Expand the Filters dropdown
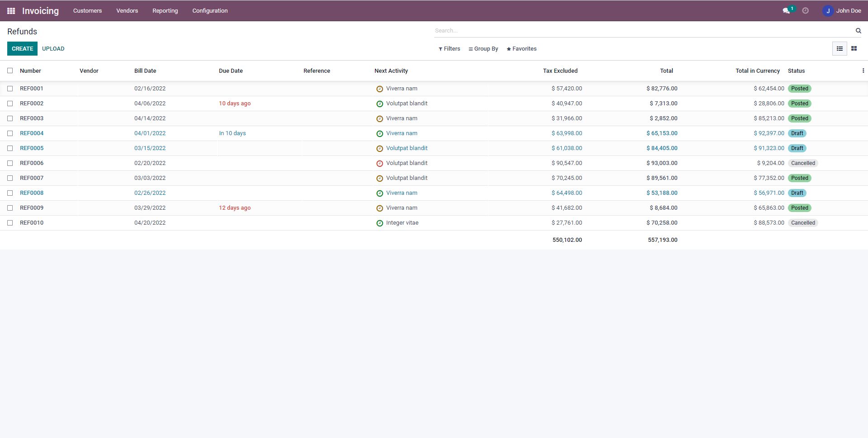The image size is (868, 438). (449, 49)
